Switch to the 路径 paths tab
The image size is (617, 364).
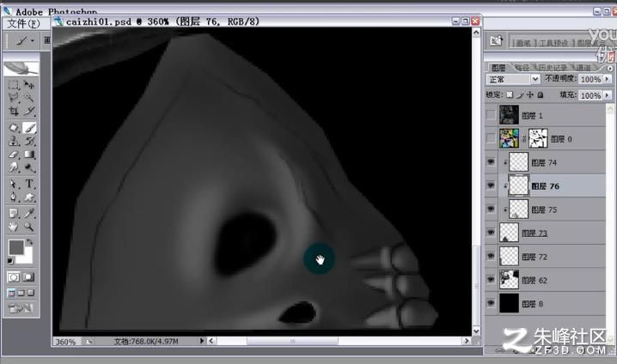tap(522, 68)
